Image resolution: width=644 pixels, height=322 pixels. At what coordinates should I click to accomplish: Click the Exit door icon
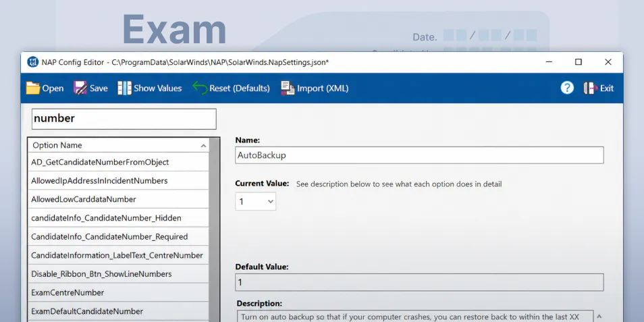click(x=591, y=88)
